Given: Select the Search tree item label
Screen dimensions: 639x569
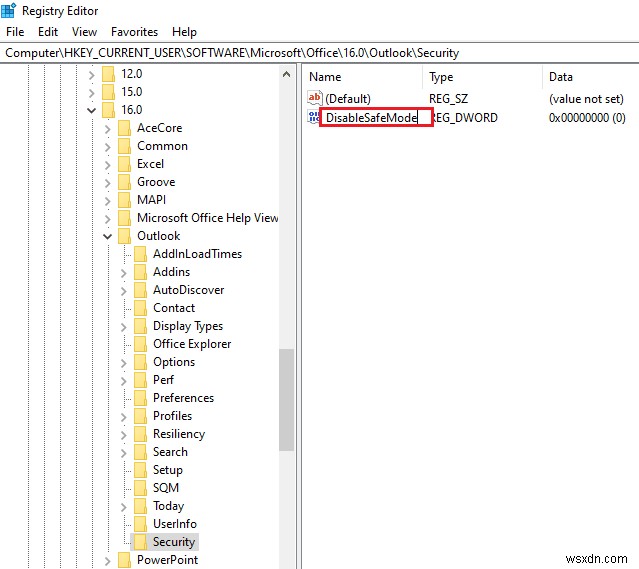Looking at the screenshot, I should tap(170, 452).
